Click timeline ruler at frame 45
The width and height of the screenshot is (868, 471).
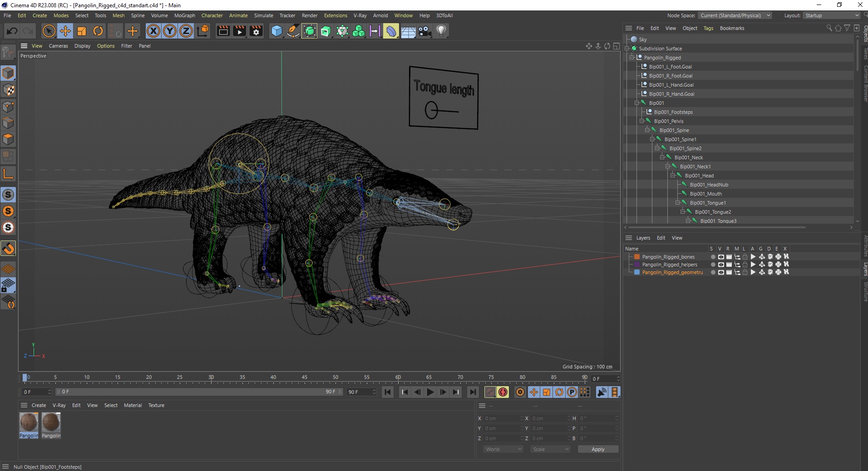[x=304, y=378]
